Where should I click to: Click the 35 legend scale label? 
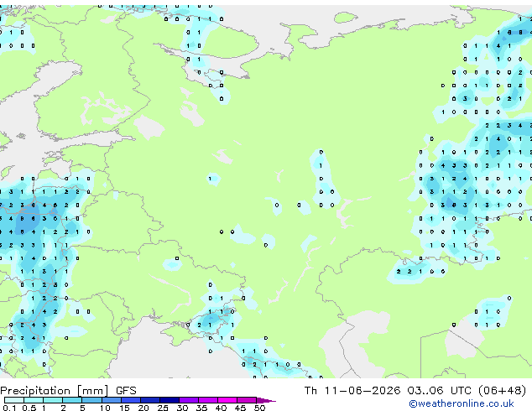[201, 408]
